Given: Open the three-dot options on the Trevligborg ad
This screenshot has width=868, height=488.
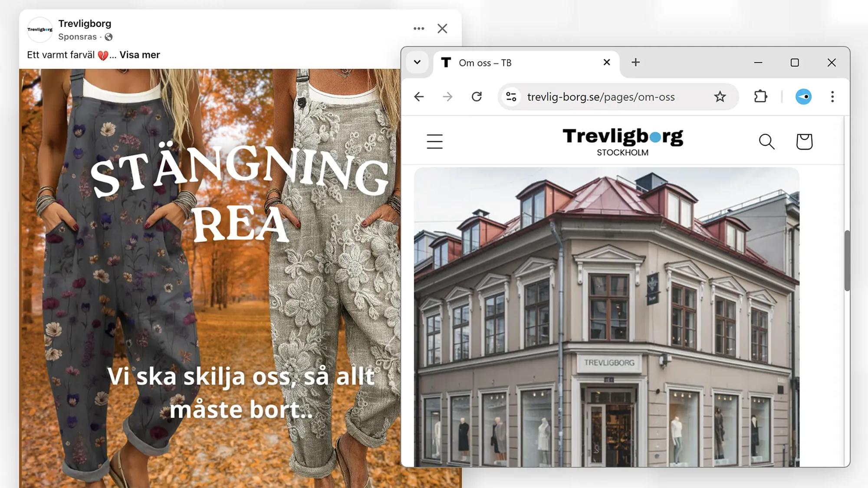Looking at the screenshot, I should click(419, 29).
